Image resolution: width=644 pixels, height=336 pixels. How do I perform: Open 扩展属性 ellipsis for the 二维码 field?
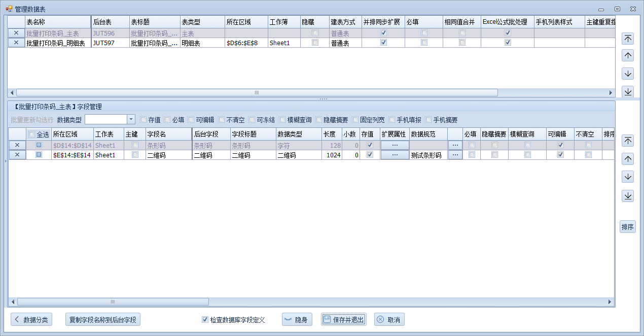[395, 155]
